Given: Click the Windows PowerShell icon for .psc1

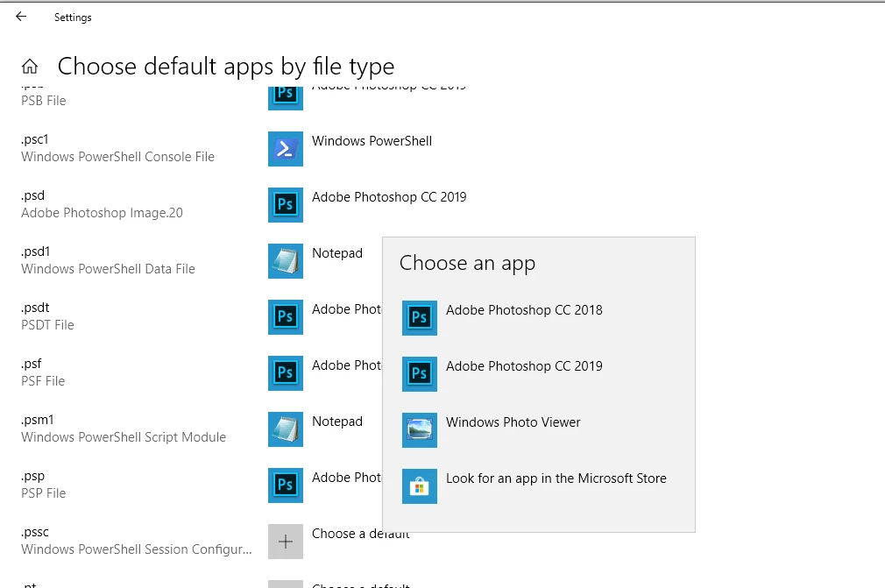Looking at the screenshot, I should pos(286,149).
